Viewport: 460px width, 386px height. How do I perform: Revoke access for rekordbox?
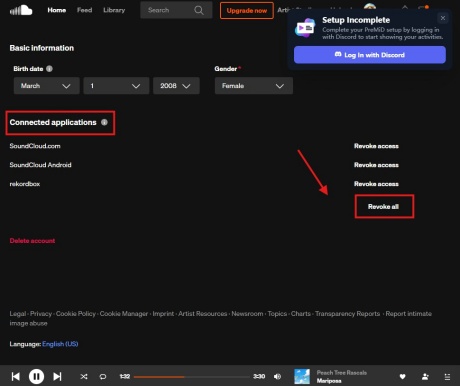(x=376, y=184)
